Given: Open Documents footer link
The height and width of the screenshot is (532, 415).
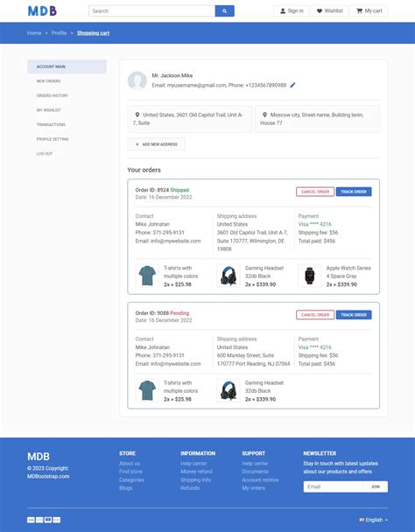Looking at the screenshot, I should pyautogui.click(x=256, y=472).
